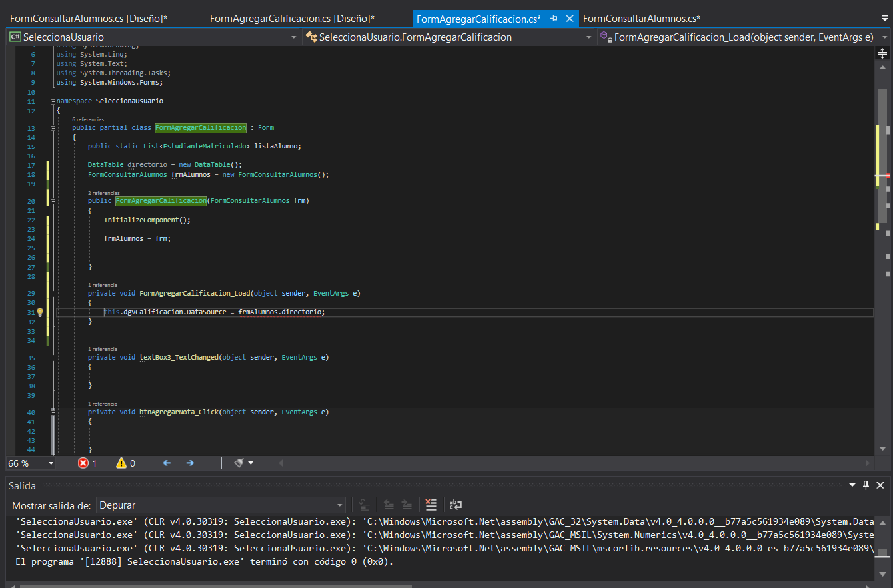The image size is (893, 588).
Task: Click the Salida panel title
Action: point(23,486)
